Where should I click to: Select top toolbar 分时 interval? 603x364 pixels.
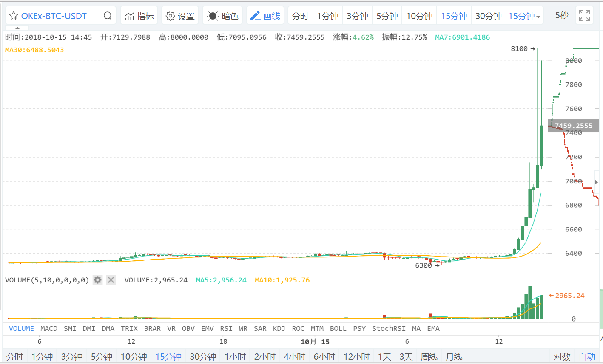[x=300, y=16]
